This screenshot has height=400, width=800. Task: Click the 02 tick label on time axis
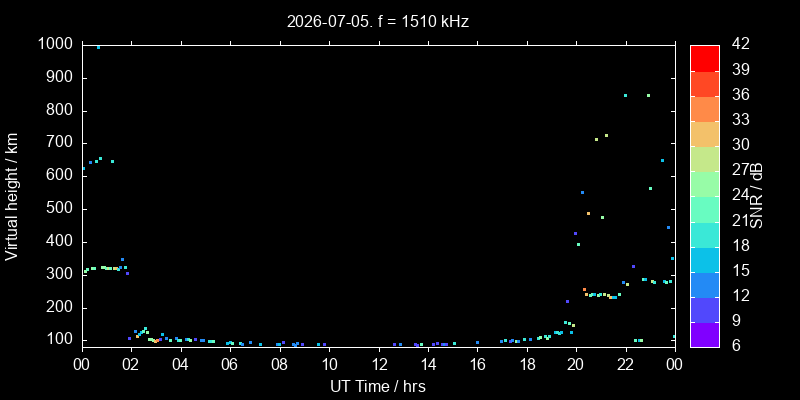click(x=132, y=364)
